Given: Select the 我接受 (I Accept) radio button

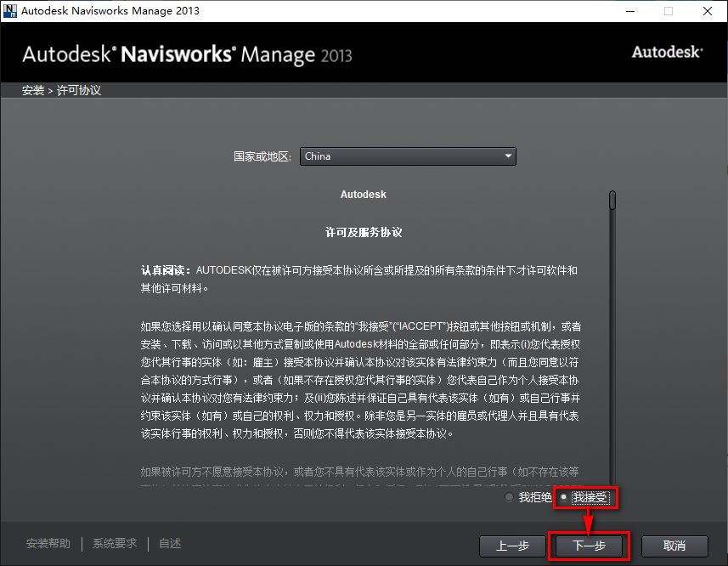Looking at the screenshot, I should click(x=564, y=498).
